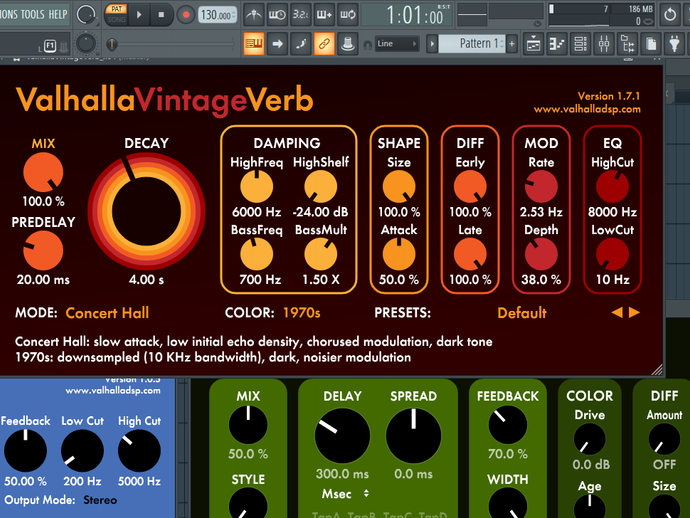Toggle multilink to controllers chain icon
The width and height of the screenshot is (690, 518).
[x=324, y=44]
